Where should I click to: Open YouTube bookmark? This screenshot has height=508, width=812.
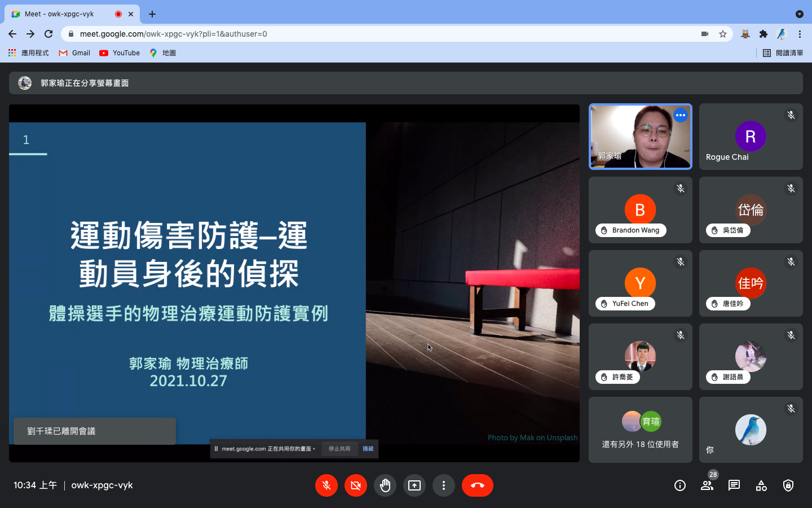120,53
